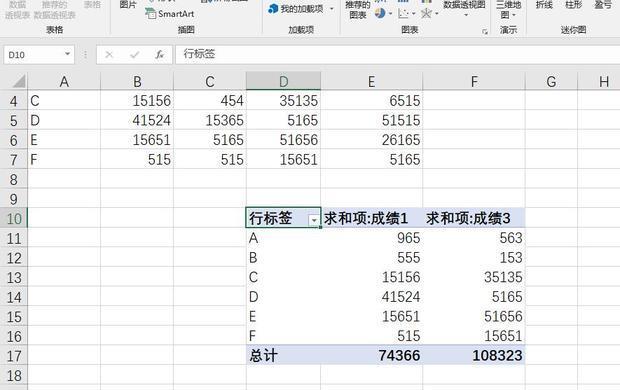620x390 pixels.
Task: Select the grand total cell 74366
Action: pyautogui.click(x=371, y=355)
